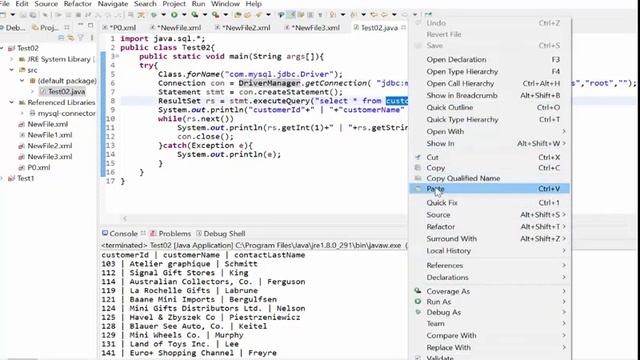Screen dimensions: 640x360
Task: Click the Cut icon in context menu
Action: pyautogui.click(x=418, y=157)
